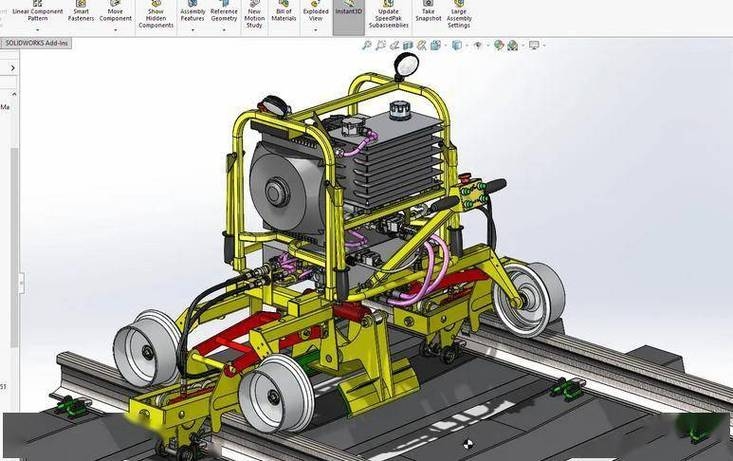
Task: Toggle Hide/Show Items eye icon
Action: pyautogui.click(x=477, y=45)
